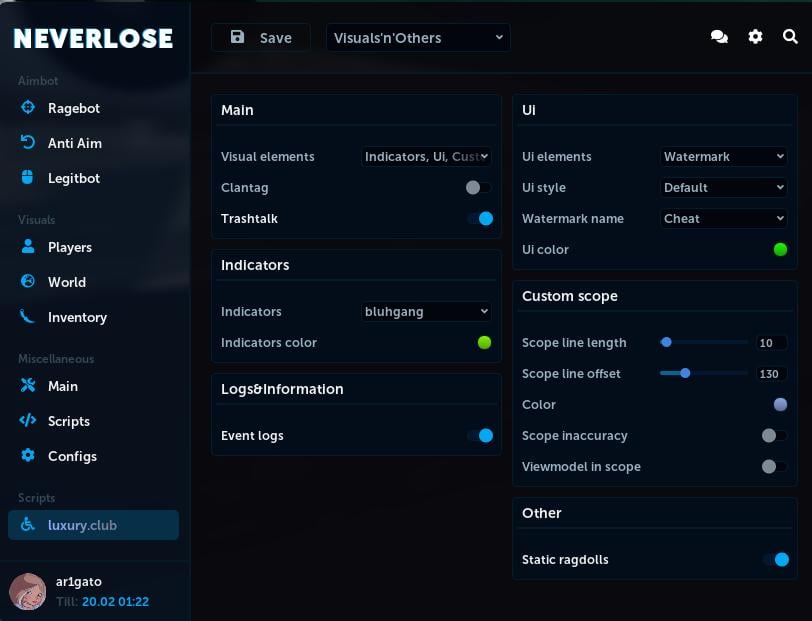The width and height of the screenshot is (812, 621).
Task: Click the Save button
Action: 260,37
